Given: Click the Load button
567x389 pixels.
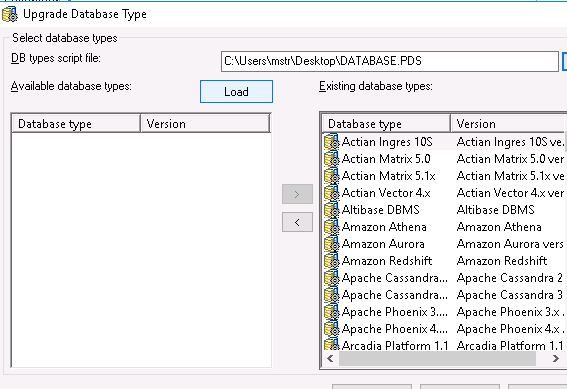Looking at the screenshot, I should [x=236, y=91].
